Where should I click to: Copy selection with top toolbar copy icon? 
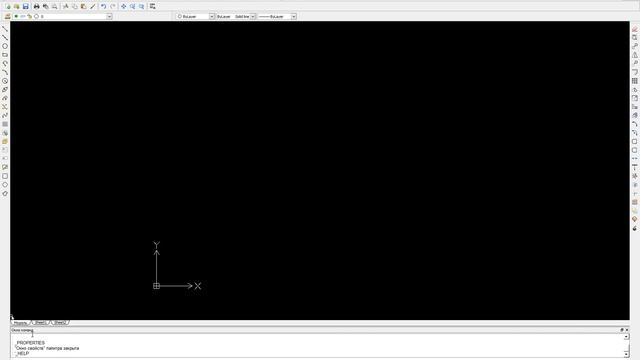74,7
